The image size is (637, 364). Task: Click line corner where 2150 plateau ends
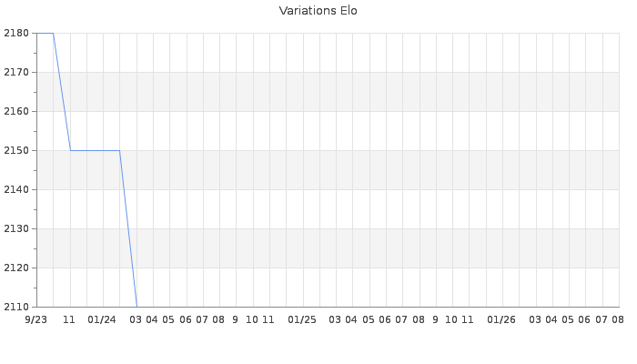click(119, 151)
